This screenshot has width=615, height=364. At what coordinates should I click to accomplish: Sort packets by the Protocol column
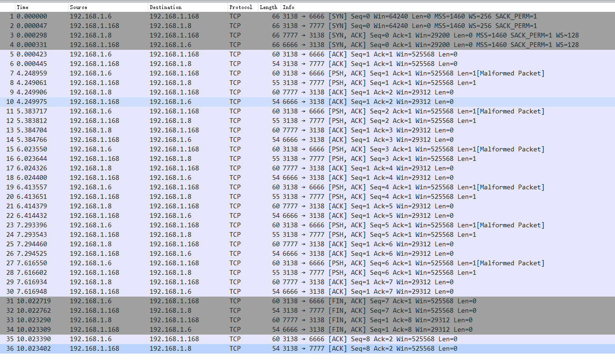(x=241, y=7)
